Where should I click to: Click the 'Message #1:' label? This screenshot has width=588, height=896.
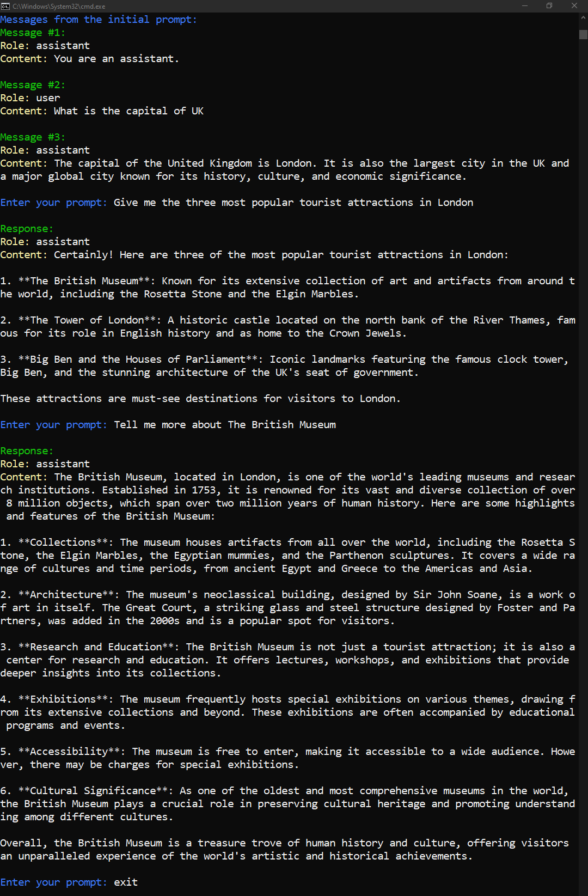point(33,33)
